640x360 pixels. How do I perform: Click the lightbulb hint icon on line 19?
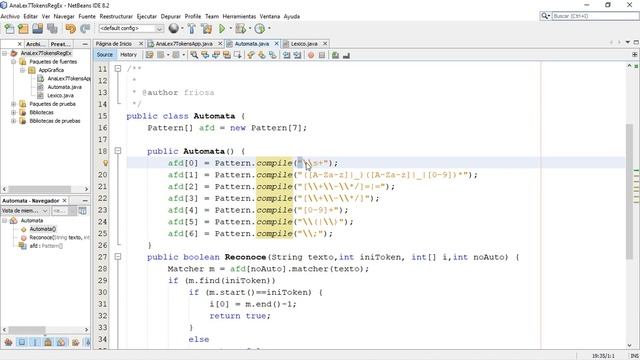pyautogui.click(x=105, y=163)
